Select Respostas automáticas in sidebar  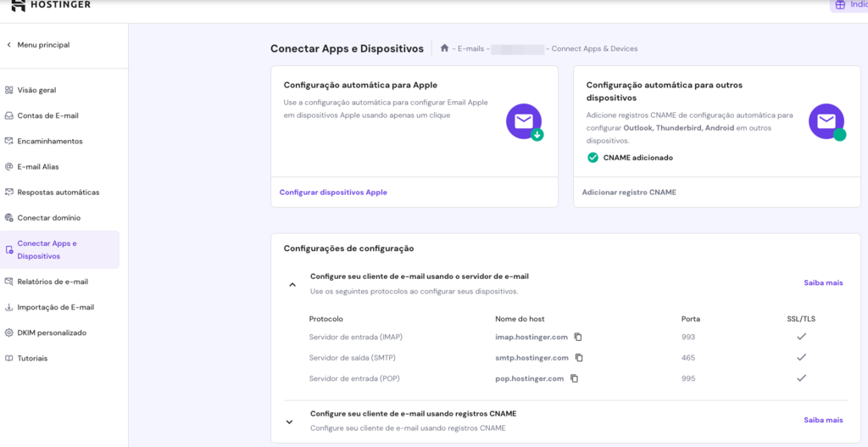[59, 193]
